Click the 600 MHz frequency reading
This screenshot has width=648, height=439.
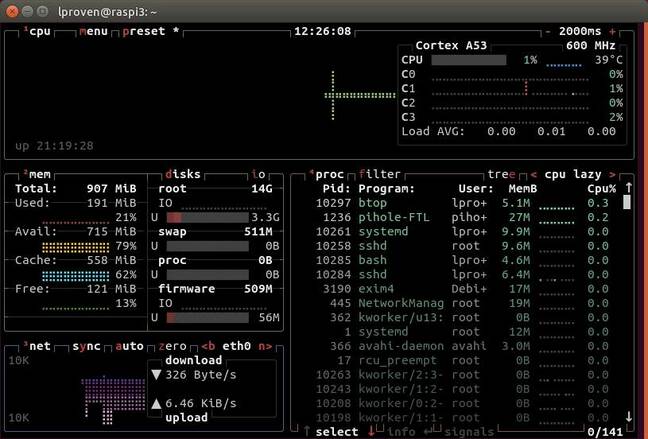[591, 45]
